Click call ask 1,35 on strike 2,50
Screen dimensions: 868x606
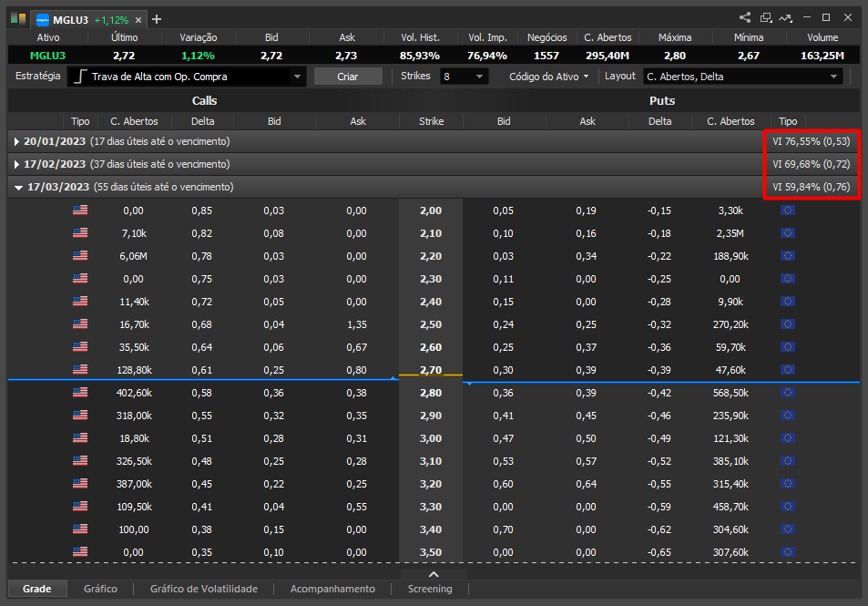[x=357, y=324]
